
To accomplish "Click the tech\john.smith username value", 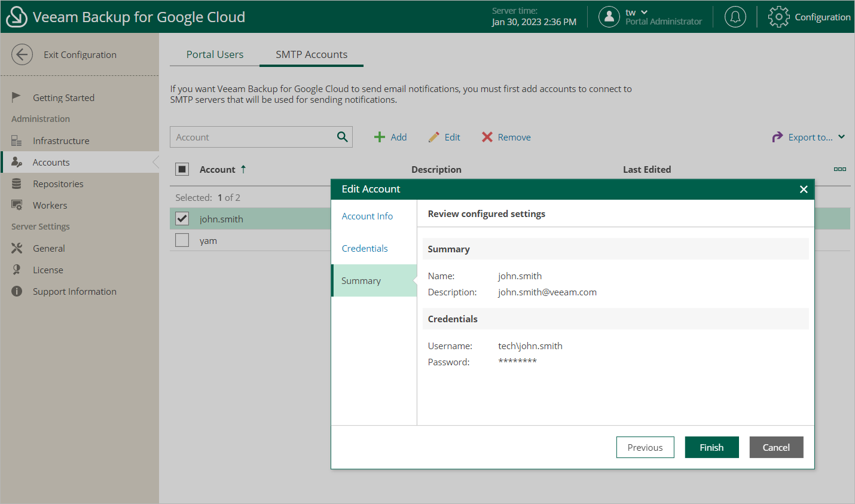I will pyautogui.click(x=530, y=346).
